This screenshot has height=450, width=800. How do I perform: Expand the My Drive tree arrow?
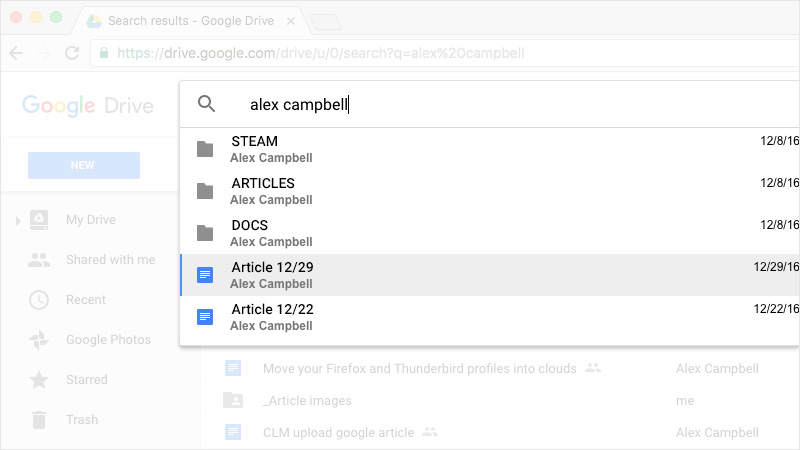18,220
